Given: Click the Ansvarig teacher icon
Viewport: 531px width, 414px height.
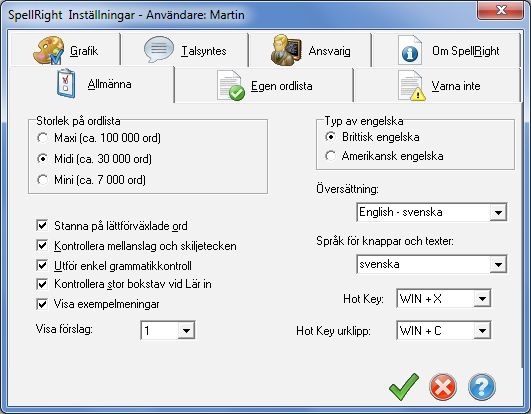Looking at the screenshot, I should [286, 50].
